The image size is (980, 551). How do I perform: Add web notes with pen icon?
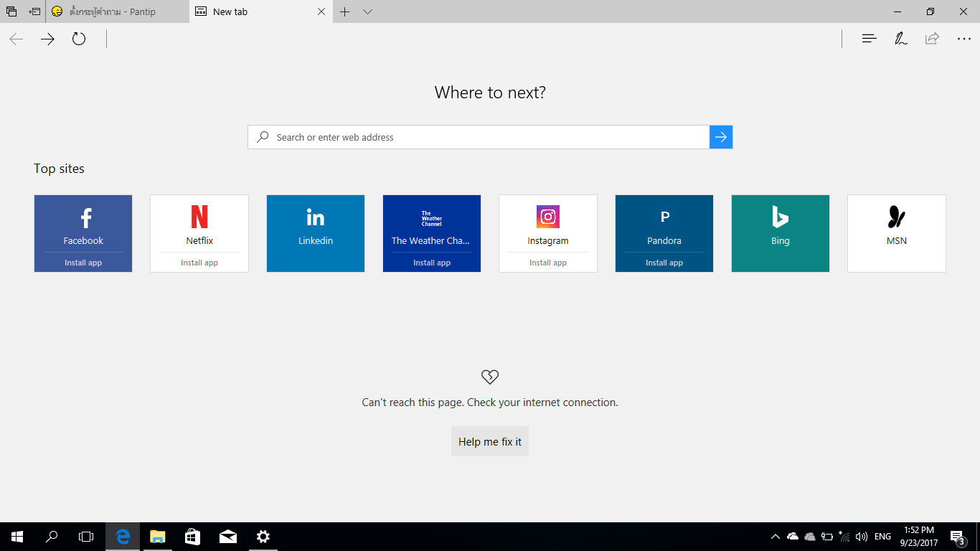(900, 39)
